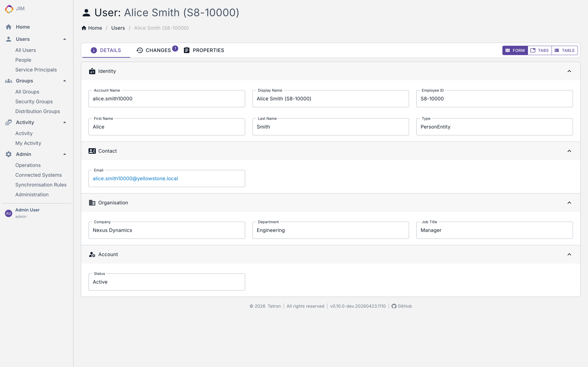Open Synchronisation Rules in sidebar
588x367 pixels.
pos(41,185)
